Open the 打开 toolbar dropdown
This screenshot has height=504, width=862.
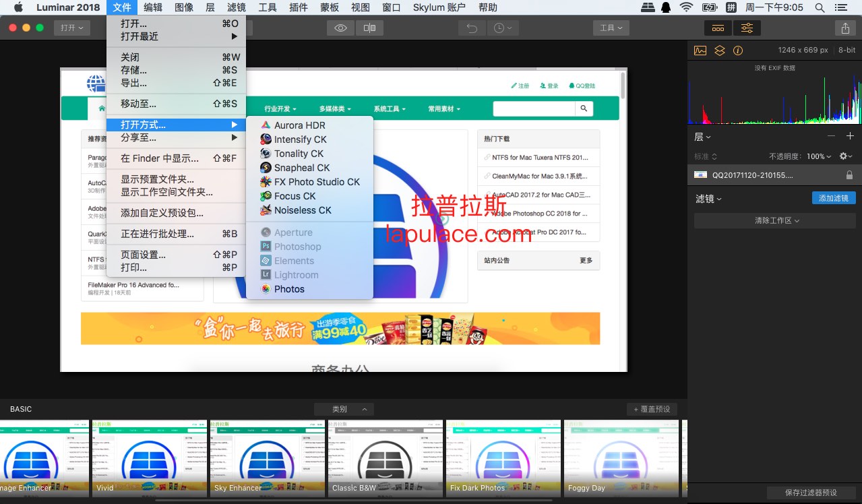[71, 28]
